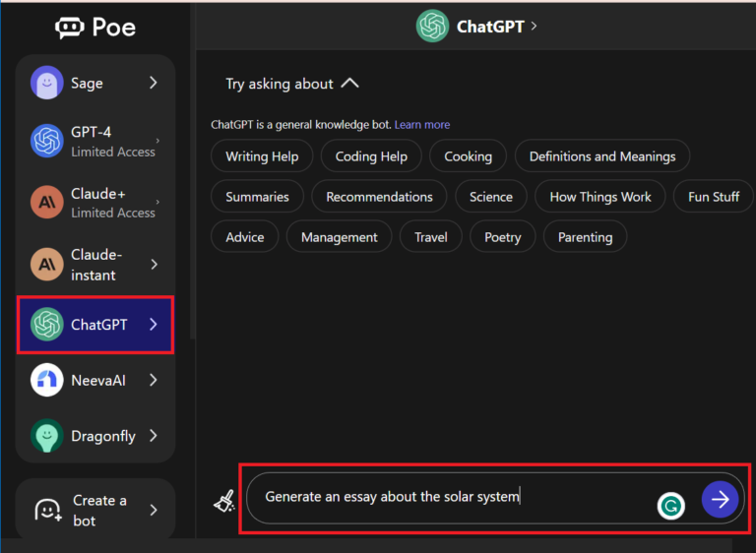This screenshot has height=553, width=756.
Task: Select the Claude+ Limited Access entry
Action: [x=113, y=203]
